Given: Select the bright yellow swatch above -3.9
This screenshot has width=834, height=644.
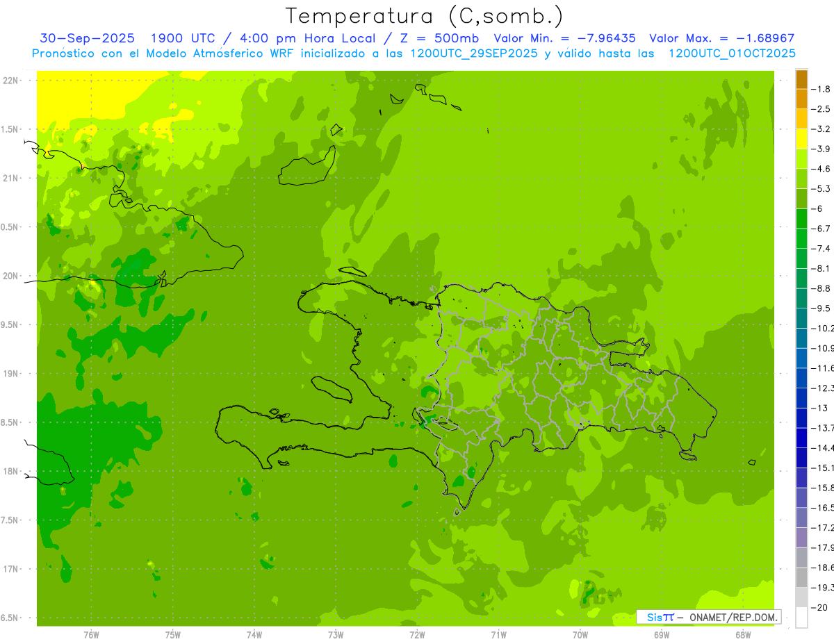Looking at the screenshot, I should point(801,139).
